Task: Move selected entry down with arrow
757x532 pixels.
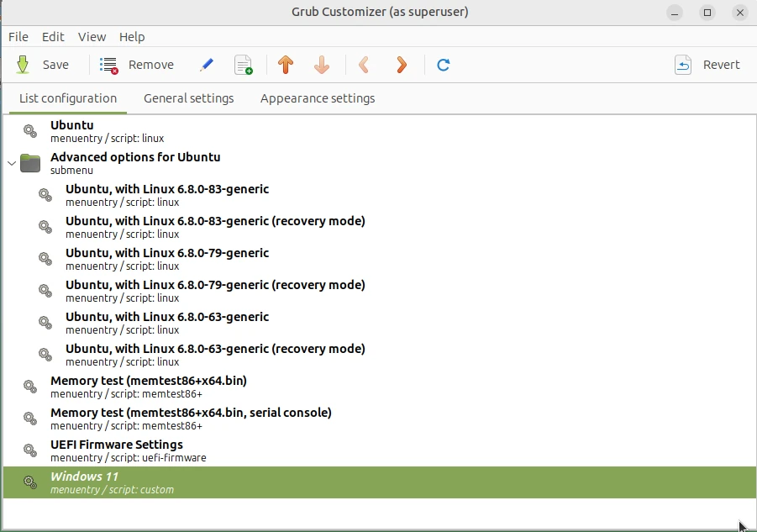Action: pyautogui.click(x=321, y=65)
